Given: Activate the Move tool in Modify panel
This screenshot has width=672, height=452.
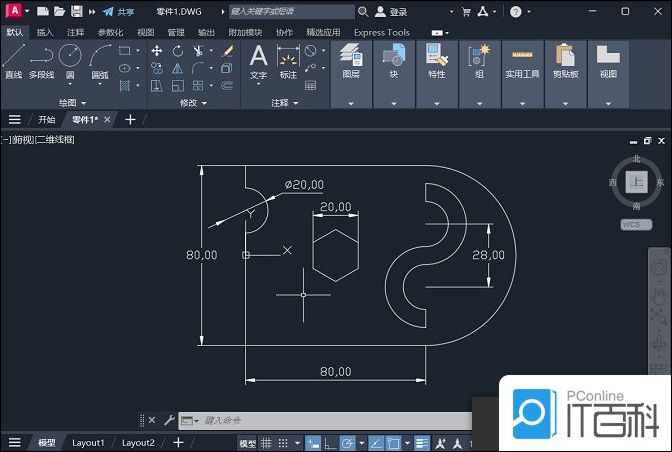Looking at the screenshot, I should 157,50.
